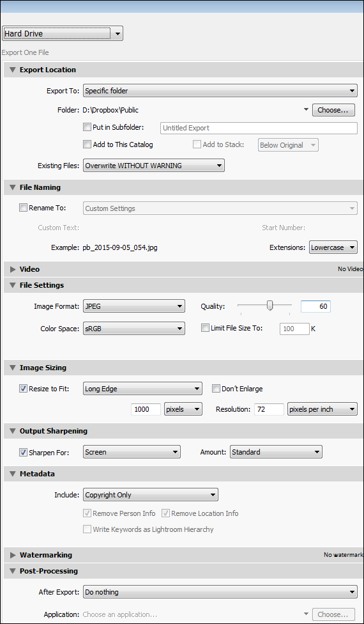
Task: Toggle the Don't Enlarge checkbox
Action: [x=216, y=389]
